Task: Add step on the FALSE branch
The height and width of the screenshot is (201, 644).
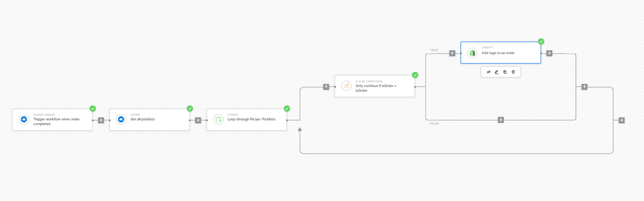Action: 501,120
